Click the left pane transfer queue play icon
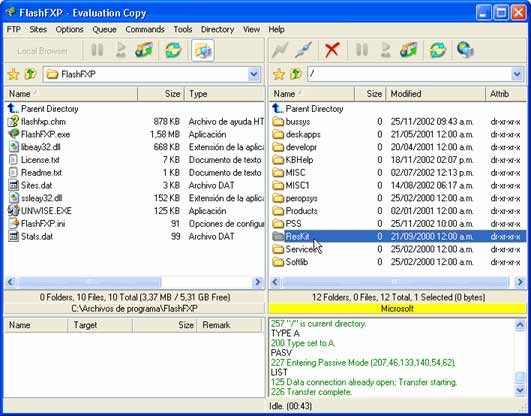 pos(121,50)
